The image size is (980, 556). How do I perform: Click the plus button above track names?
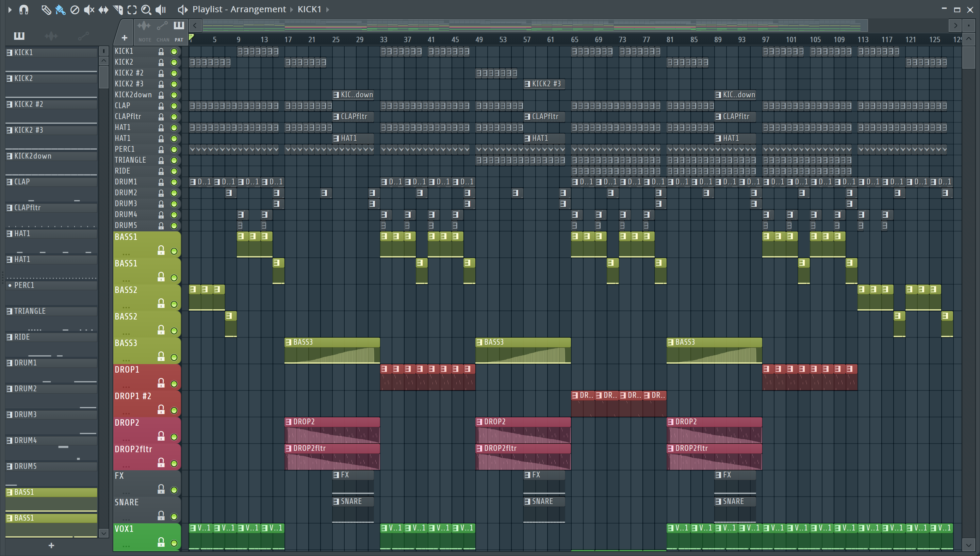(x=125, y=38)
